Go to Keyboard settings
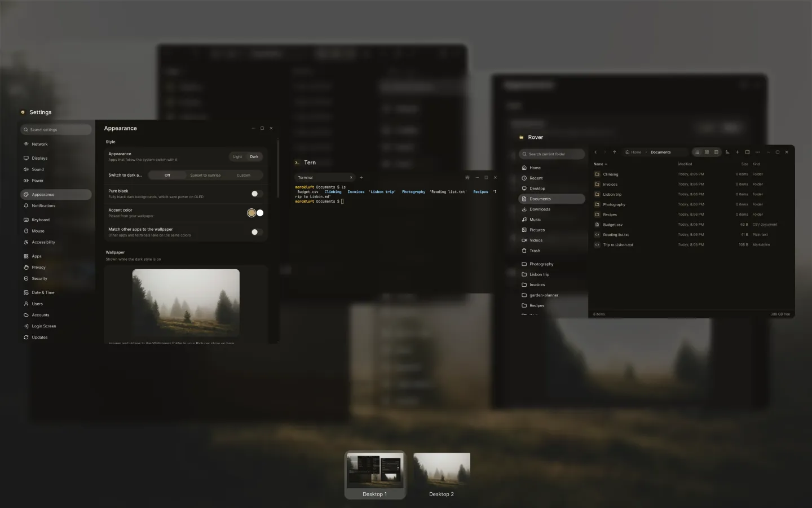 56,220
